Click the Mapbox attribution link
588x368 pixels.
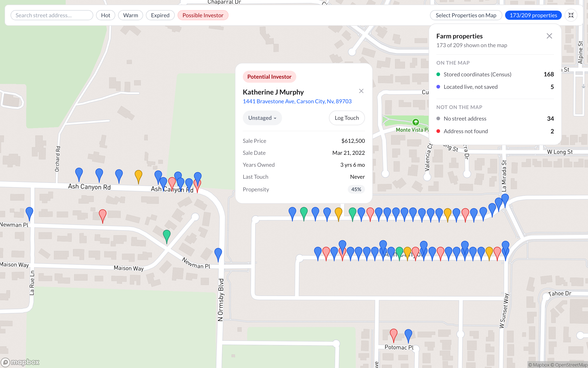(538, 365)
